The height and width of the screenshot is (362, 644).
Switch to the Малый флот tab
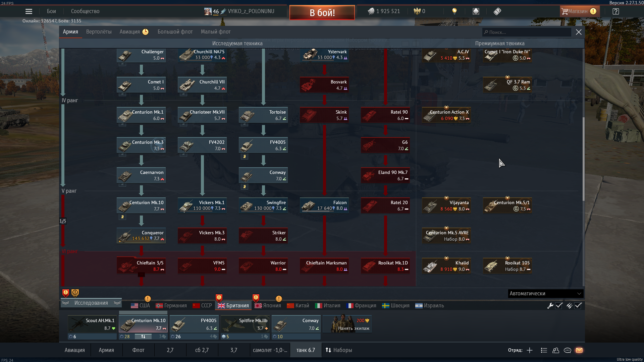tap(216, 32)
